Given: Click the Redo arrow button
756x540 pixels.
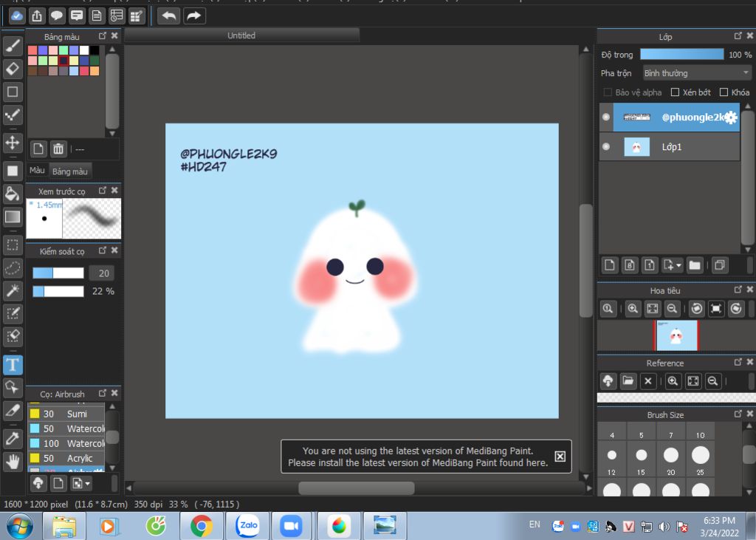Looking at the screenshot, I should (x=194, y=16).
